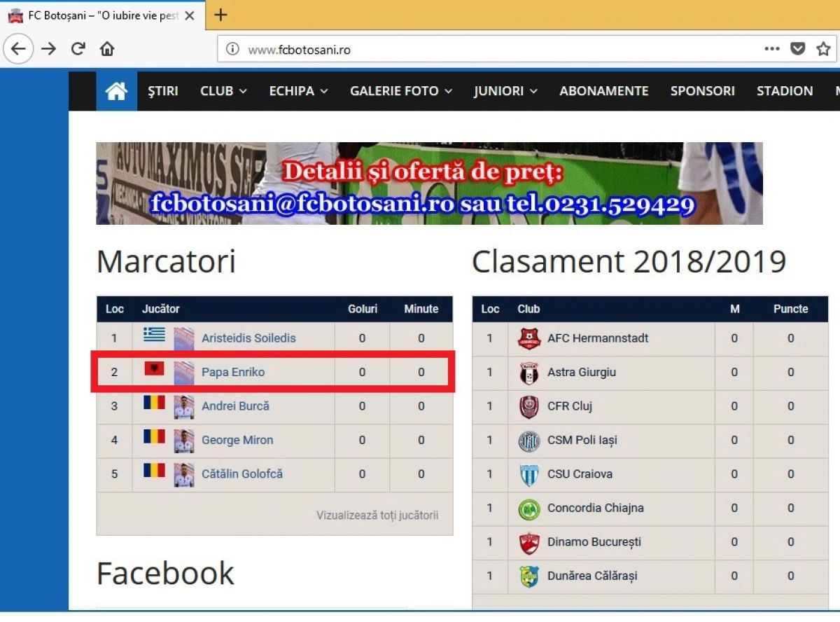Close the FC Botoșani browser tab
840x622 pixels.
(190, 15)
